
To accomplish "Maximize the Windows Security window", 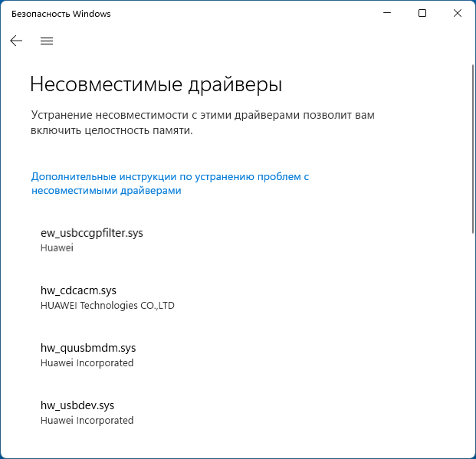I will (x=422, y=13).
